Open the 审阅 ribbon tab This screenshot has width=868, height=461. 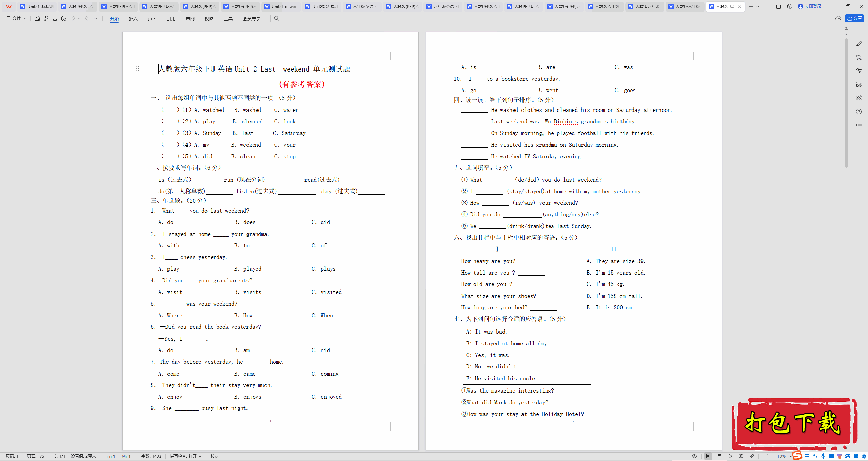coord(190,19)
